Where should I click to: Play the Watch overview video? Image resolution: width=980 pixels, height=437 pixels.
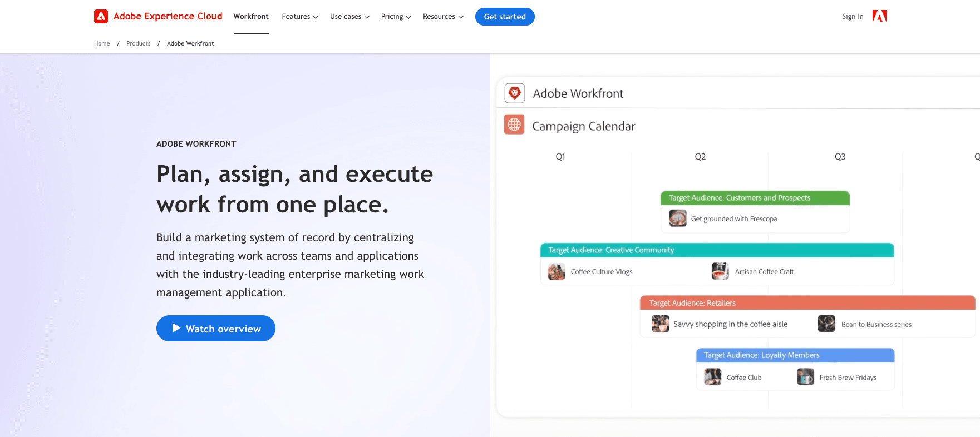click(216, 329)
